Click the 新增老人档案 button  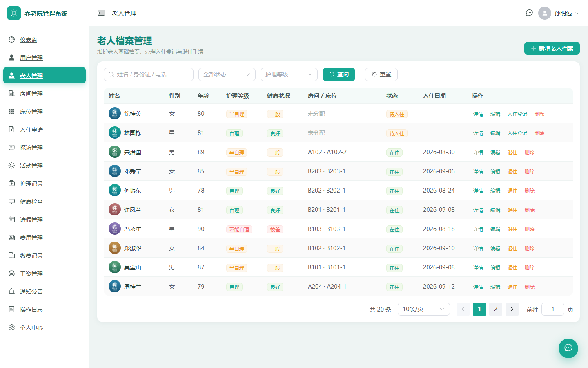(x=552, y=48)
